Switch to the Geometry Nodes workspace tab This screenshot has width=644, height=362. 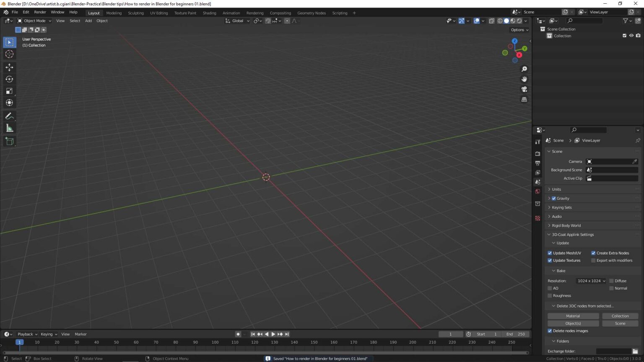(312, 13)
